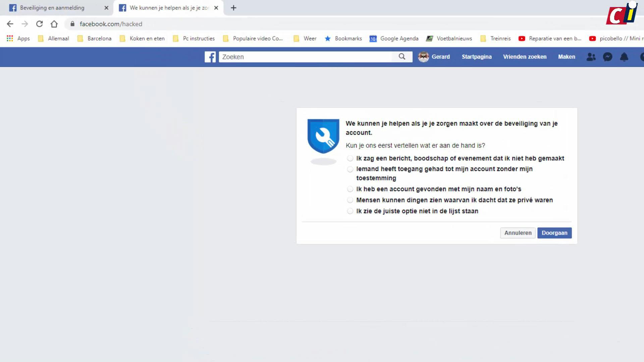Viewport: 644px width, 362px height.
Task: Open Messenger with the chat bubble icon
Action: [608, 57]
